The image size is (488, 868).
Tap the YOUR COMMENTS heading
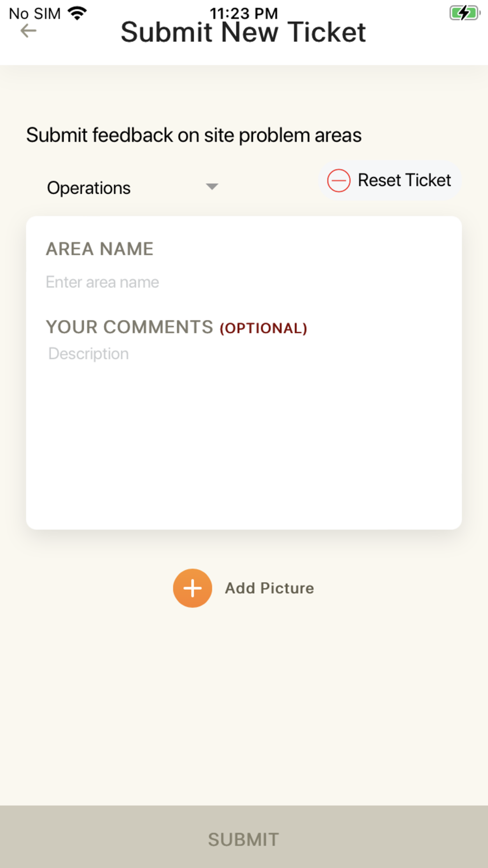[x=129, y=327]
